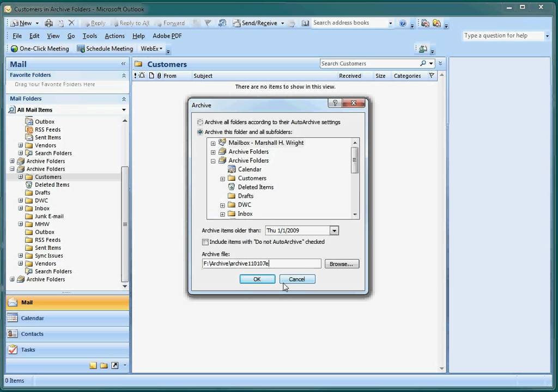
Task: Select Deleted Items folder in navigation pane
Action: pos(52,185)
